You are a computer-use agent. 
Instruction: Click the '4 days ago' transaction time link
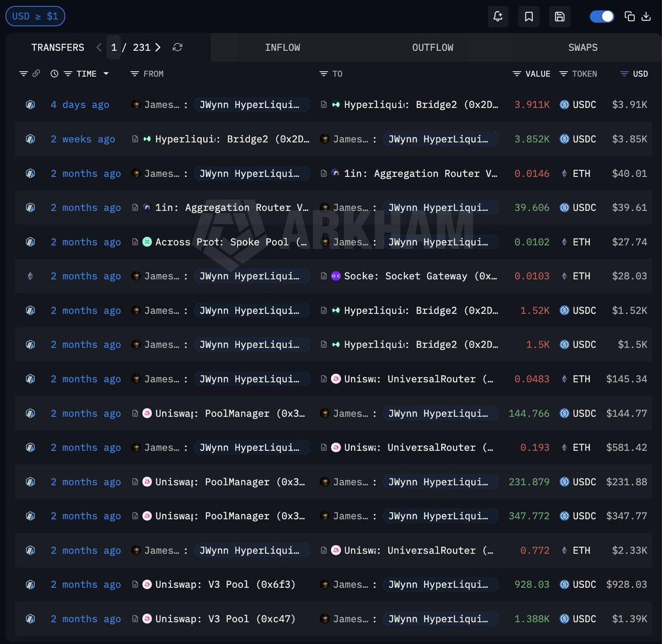tap(80, 105)
